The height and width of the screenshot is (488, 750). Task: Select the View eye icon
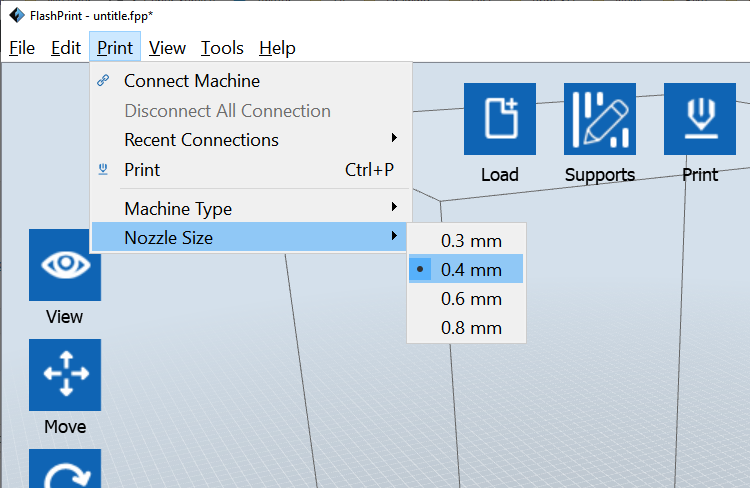pos(65,265)
